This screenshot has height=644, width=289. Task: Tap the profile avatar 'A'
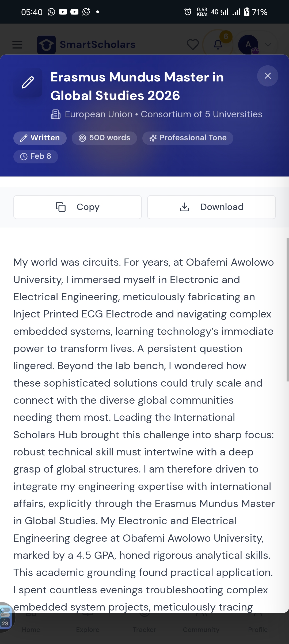(248, 44)
